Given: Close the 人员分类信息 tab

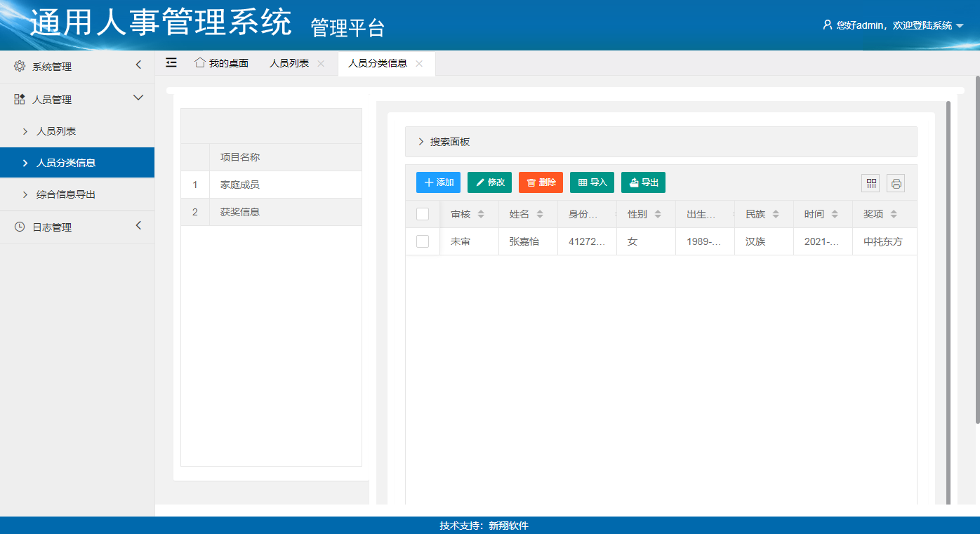Looking at the screenshot, I should click(419, 63).
